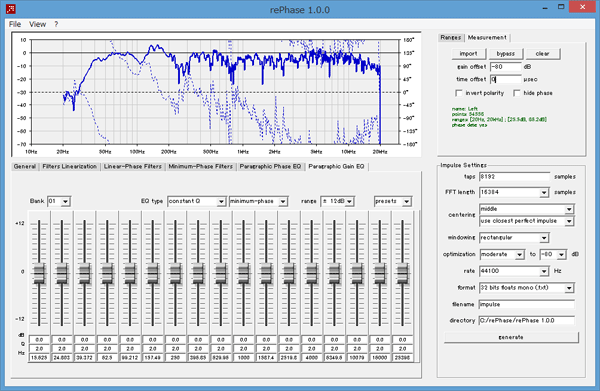600x391 pixels.
Task: Click the gain offset input field
Action: click(505, 67)
